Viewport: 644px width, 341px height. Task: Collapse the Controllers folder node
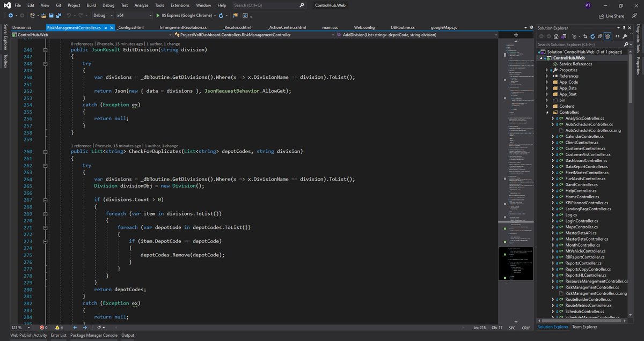tap(547, 112)
